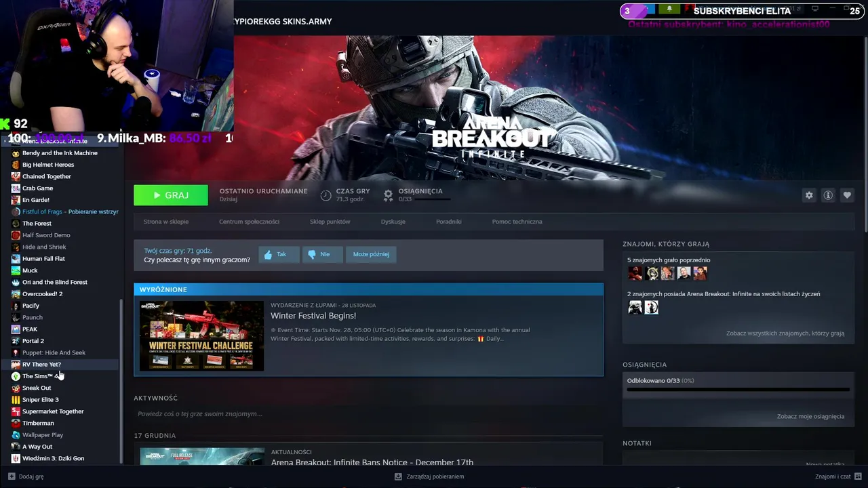Click first friend avatar who played previously
Viewport: 868px width, 488px height.
(635, 273)
